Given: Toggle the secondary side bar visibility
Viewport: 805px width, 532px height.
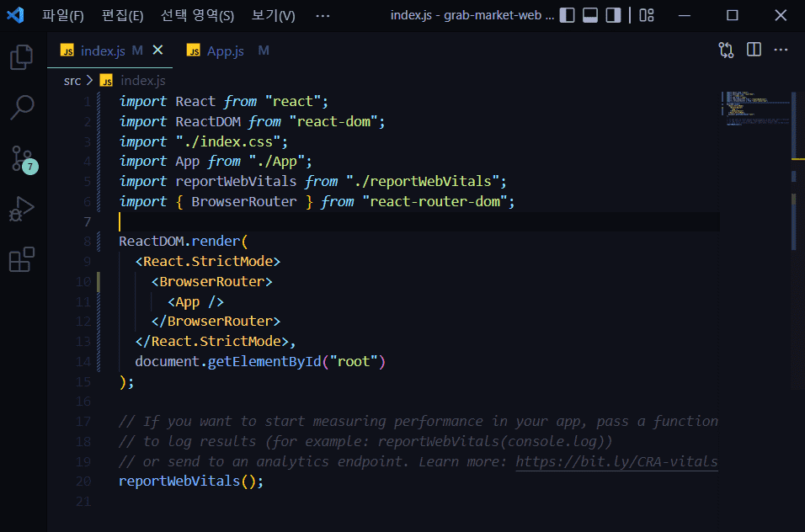Looking at the screenshot, I should click(x=613, y=15).
